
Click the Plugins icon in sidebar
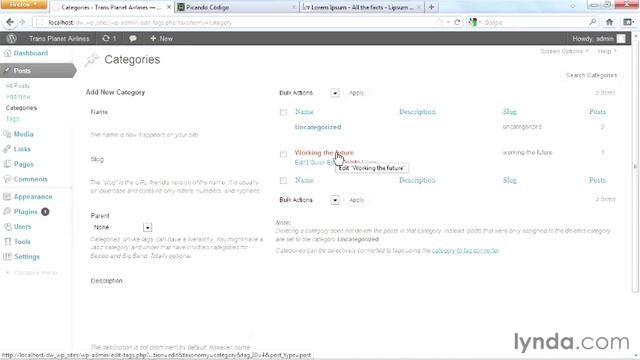click(7, 211)
